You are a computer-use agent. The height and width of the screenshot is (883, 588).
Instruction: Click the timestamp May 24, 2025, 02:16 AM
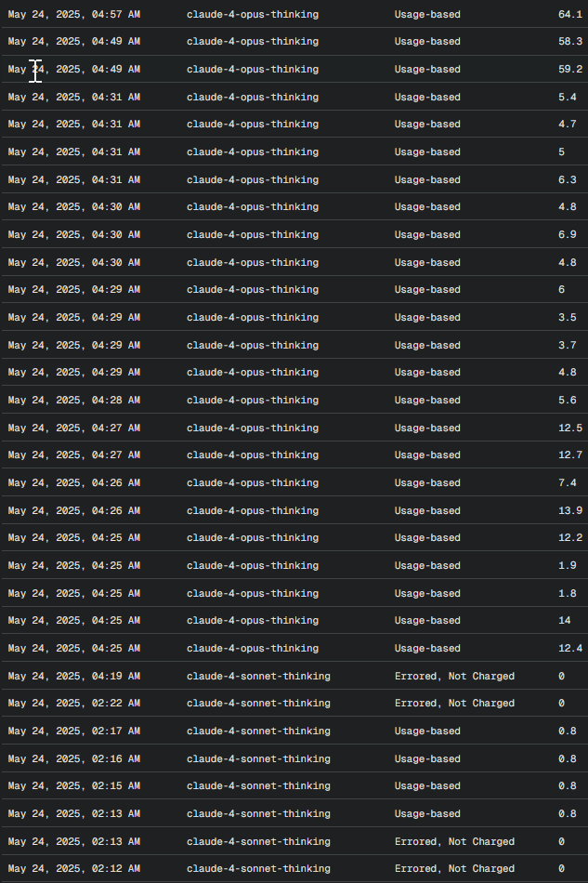click(73, 758)
